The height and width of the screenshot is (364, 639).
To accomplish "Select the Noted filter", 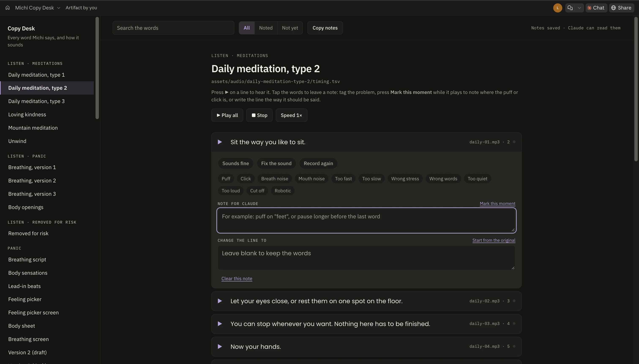I will tap(266, 28).
